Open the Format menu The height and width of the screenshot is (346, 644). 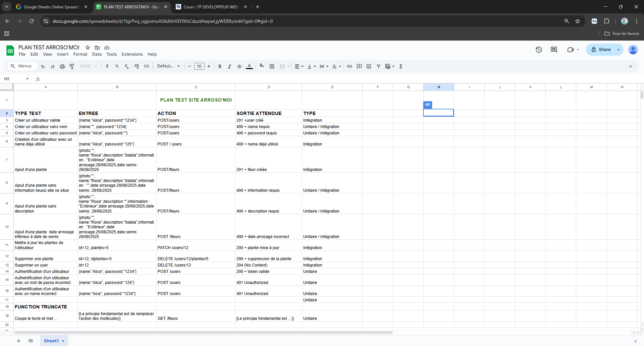tap(80, 54)
